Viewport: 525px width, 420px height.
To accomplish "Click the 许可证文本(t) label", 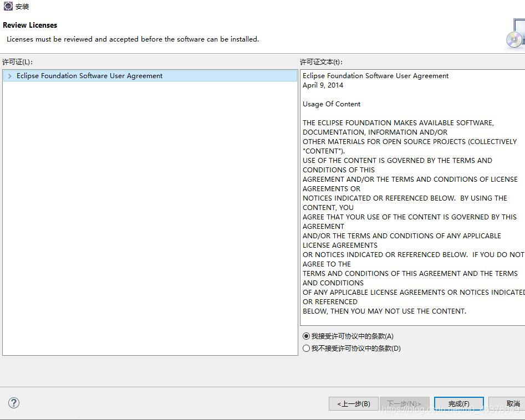I will (321, 62).
